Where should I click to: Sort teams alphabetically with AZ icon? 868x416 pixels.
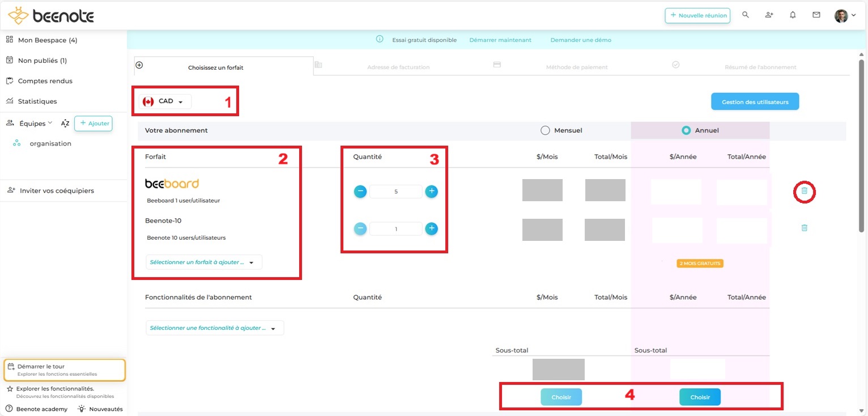(x=65, y=124)
